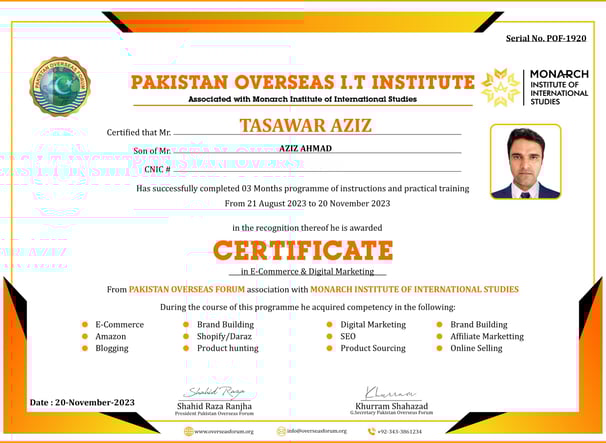Select the '03 Months programme' completion sentence
The image size is (606, 443).
[303, 189]
